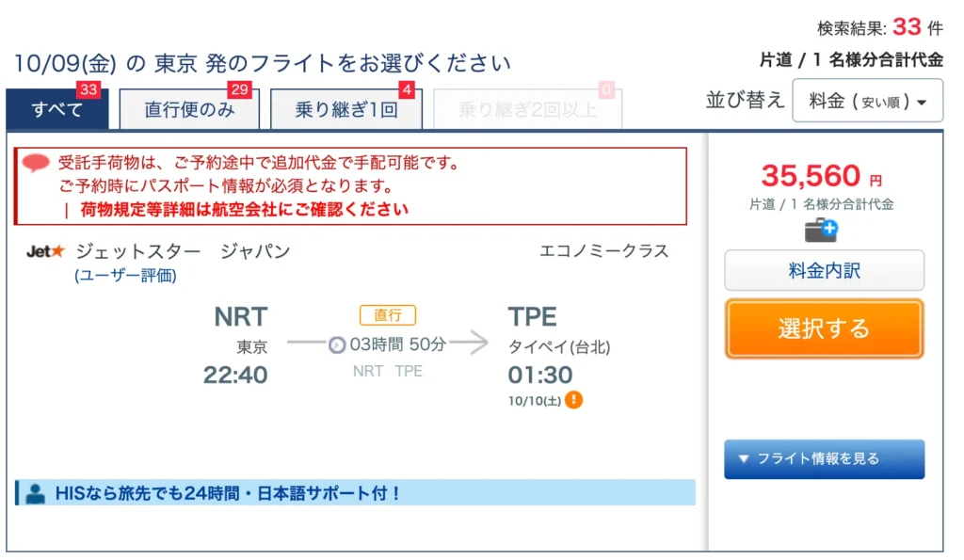Open the 並び替え sort dropdown
This screenshot has width=964, height=560.
pos(867,101)
